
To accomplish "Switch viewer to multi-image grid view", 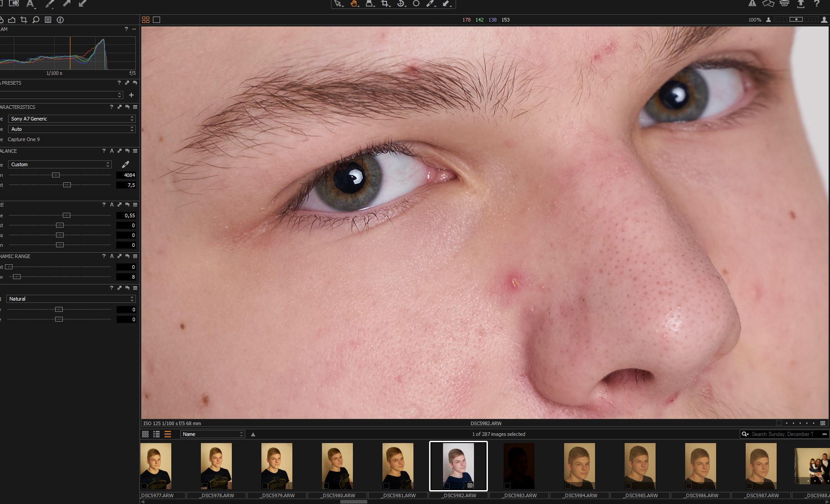I will [146, 20].
